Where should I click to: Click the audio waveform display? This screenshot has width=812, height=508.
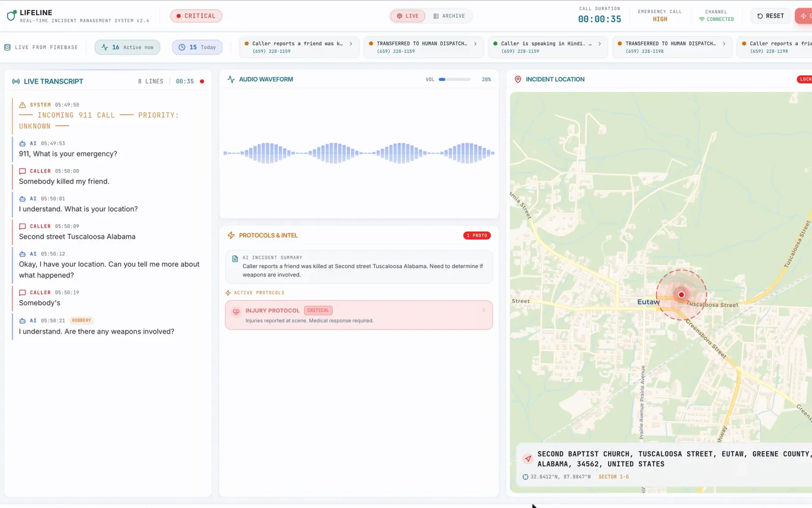[359, 153]
